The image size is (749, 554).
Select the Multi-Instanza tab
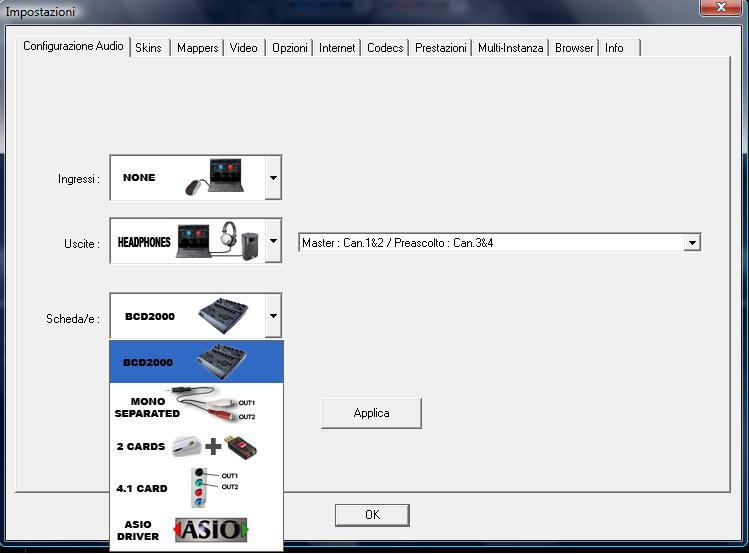click(x=510, y=48)
